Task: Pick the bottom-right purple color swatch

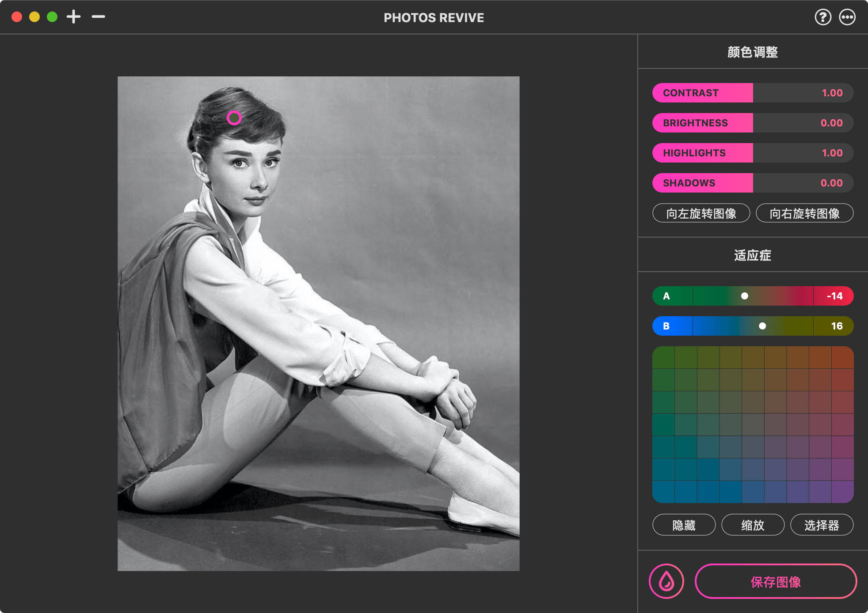Action: tap(842, 492)
